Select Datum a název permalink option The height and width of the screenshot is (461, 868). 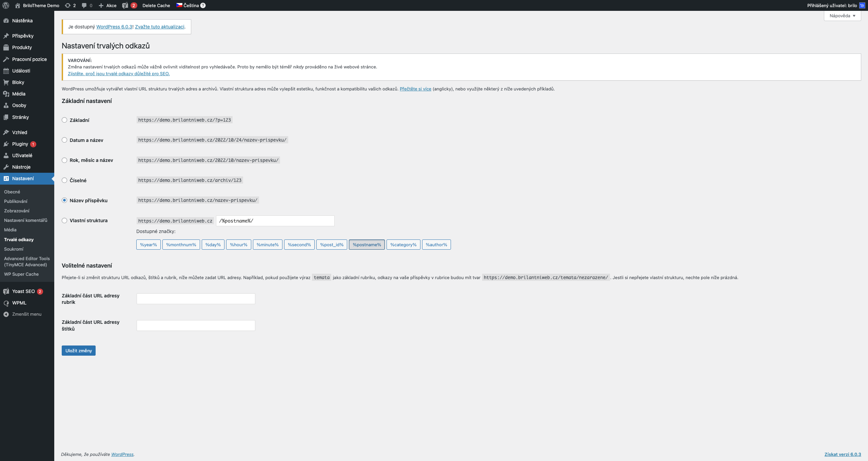pos(64,140)
